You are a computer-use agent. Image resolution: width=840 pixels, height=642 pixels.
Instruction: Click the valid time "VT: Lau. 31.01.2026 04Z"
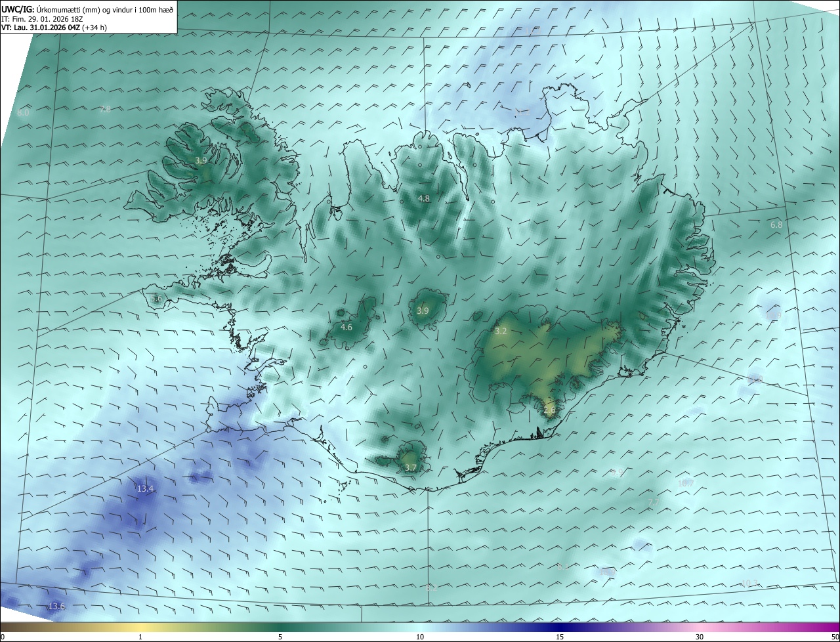click(x=41, y=28)
